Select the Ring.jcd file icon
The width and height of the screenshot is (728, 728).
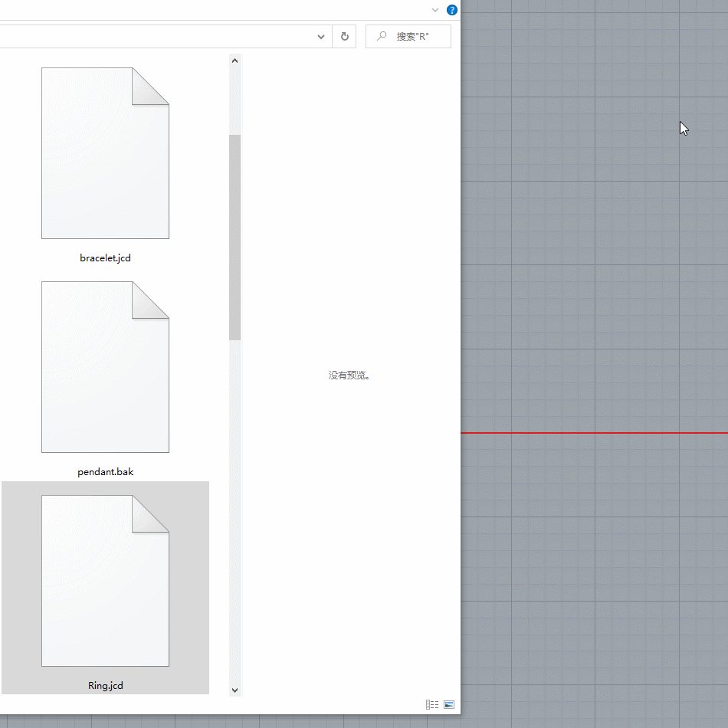click(105, 581)
